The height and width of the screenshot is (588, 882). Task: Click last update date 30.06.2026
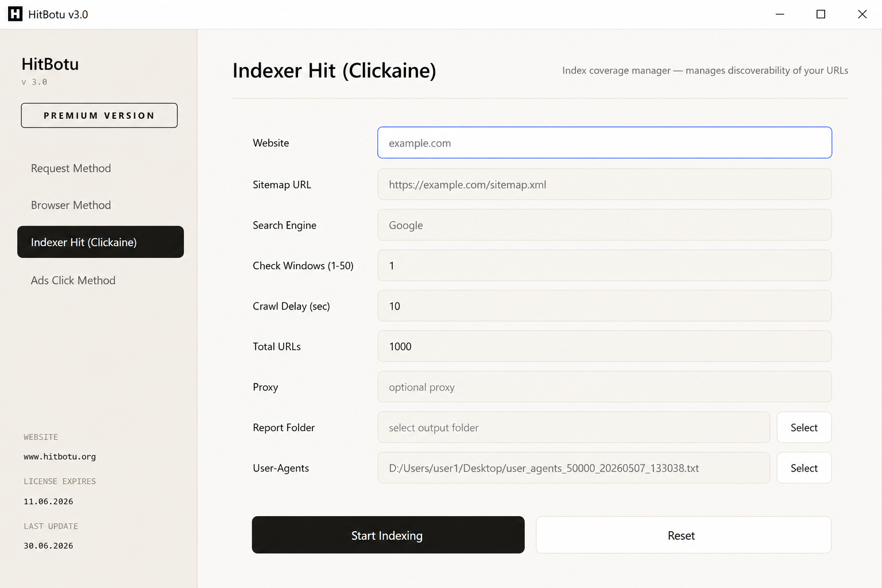tap(48, 546)
